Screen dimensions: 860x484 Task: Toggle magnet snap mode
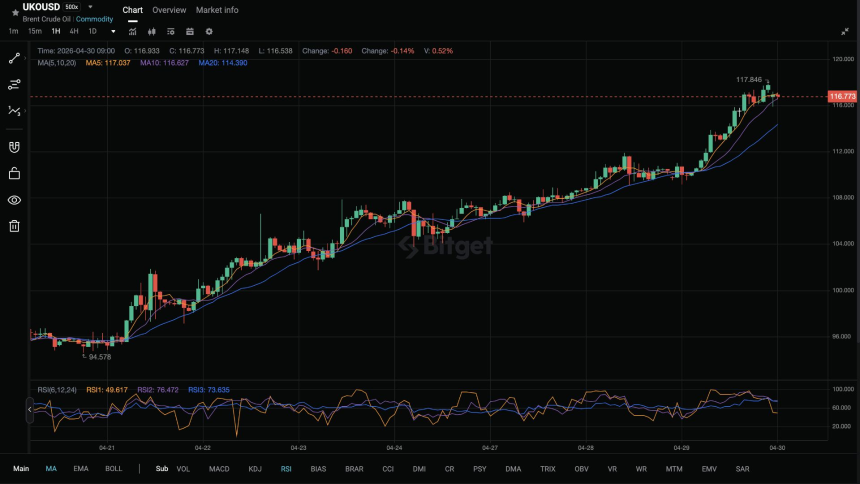coord(14,147)
